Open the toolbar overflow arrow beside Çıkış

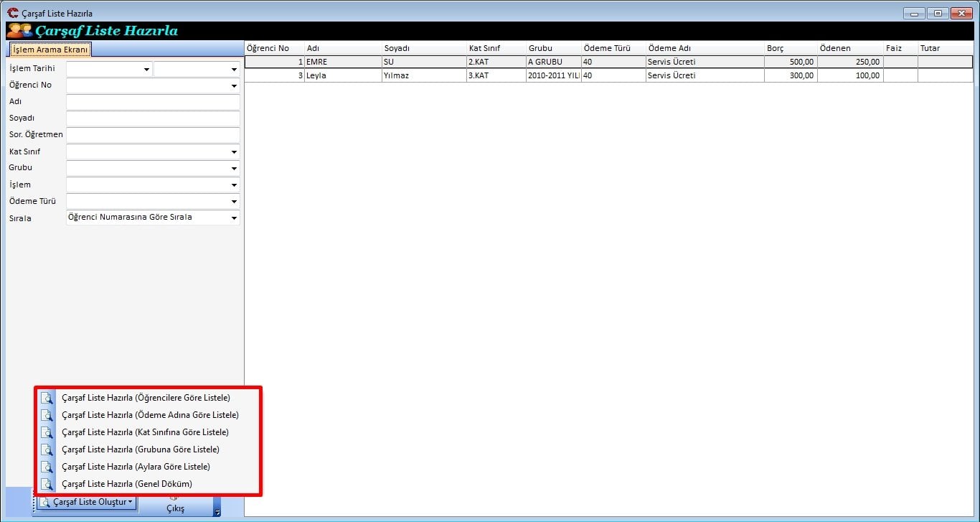click(x=217, y=512)
